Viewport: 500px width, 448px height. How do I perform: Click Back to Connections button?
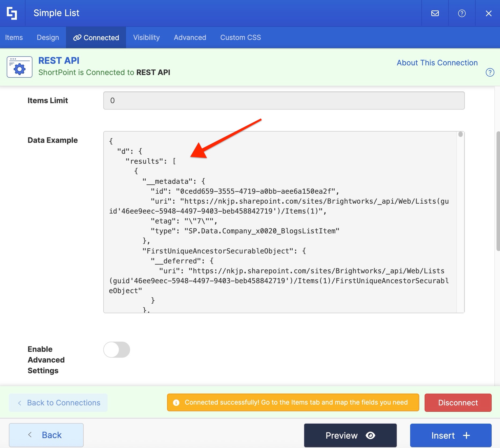[58, 403]
